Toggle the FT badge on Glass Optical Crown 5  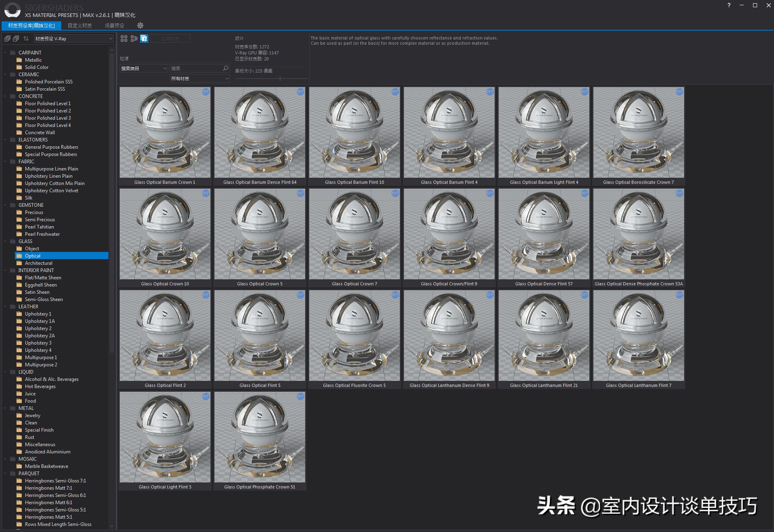[300, 193]
